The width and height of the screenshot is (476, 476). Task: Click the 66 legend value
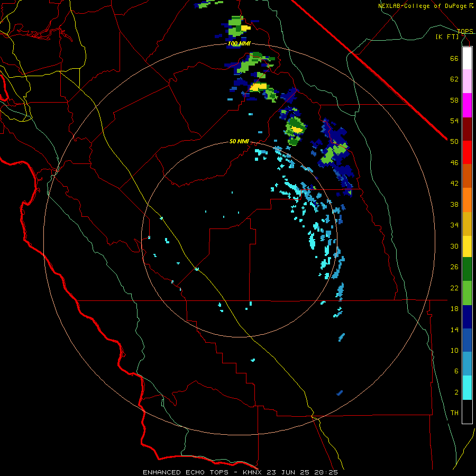pos(454,58)
